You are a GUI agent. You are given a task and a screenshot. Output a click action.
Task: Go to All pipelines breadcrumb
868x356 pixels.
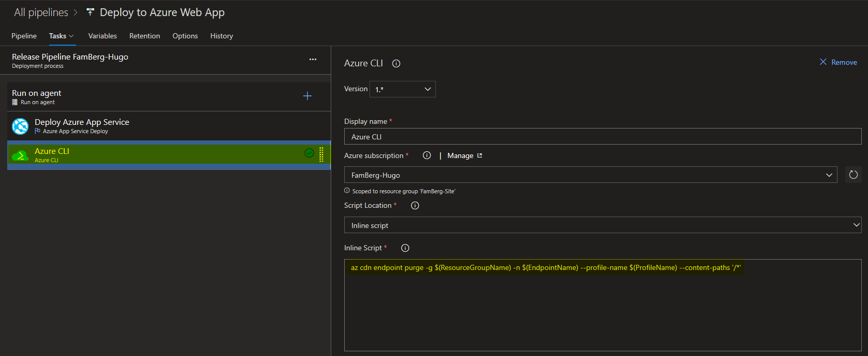click(x=41, y=12)
